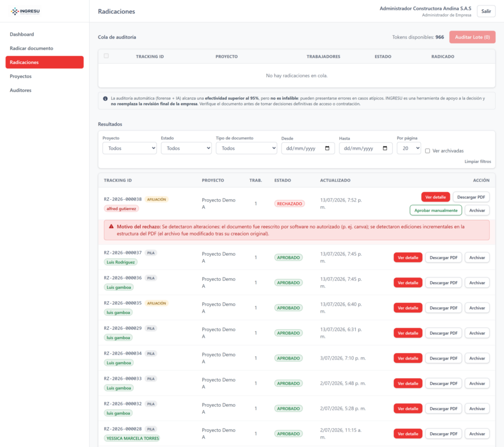Archive radicación RZ-2026-000036
This screenshot has height=447, width=504.
[477, 283]
